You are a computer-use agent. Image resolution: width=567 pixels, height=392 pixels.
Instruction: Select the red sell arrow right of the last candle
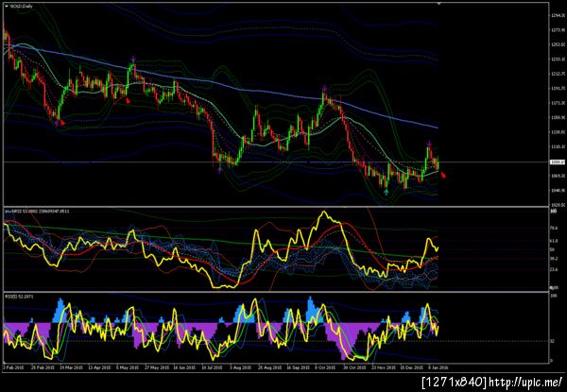point(443,176)
